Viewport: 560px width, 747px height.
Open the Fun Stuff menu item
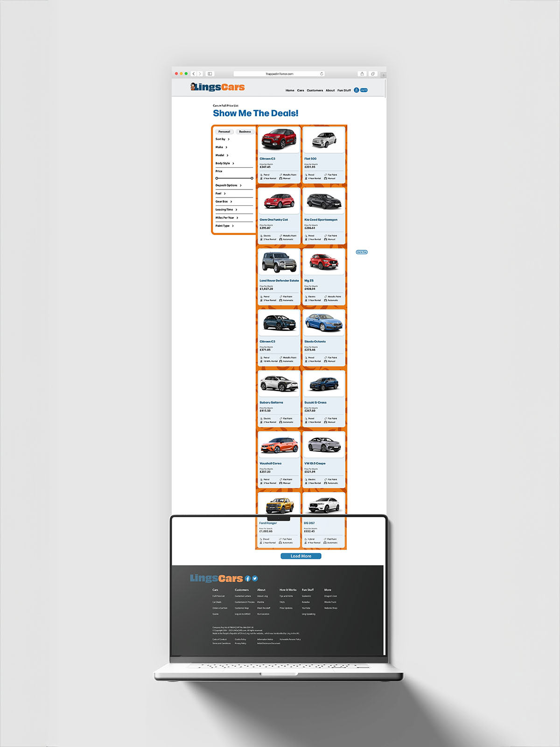344,91
